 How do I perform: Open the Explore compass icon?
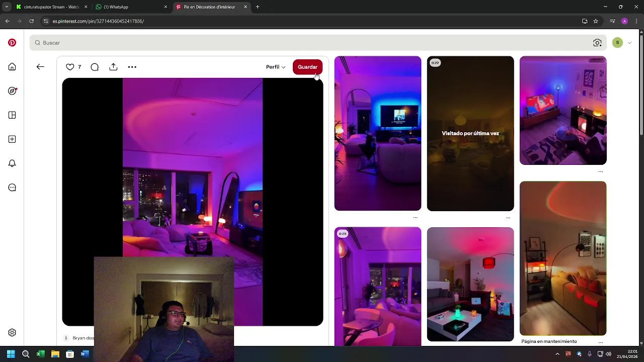tap(12, 91)
